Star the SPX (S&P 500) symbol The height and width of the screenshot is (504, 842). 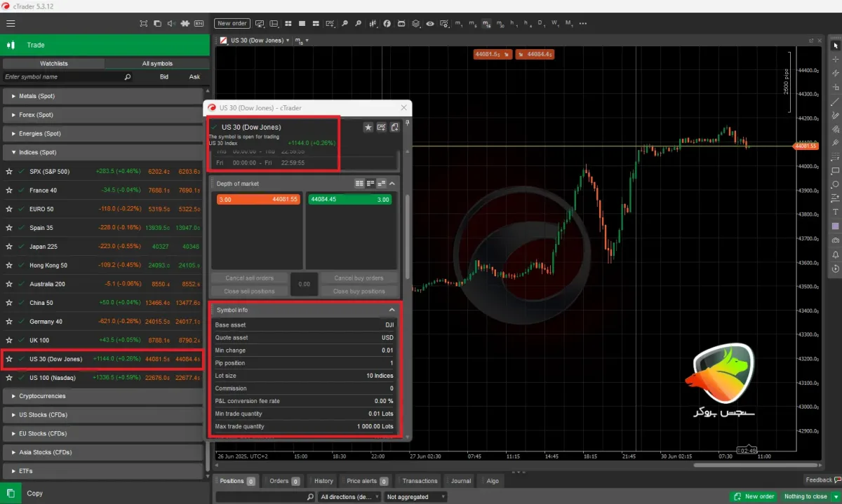[9, 171]
